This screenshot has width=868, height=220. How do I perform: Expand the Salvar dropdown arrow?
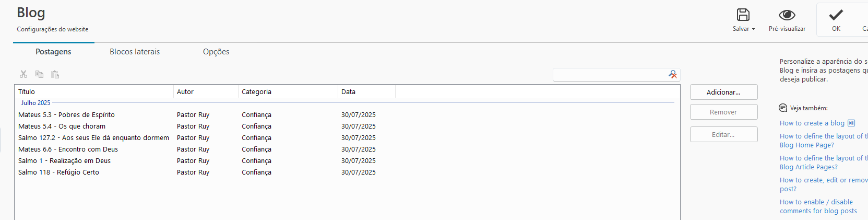[x=753, y=29]
